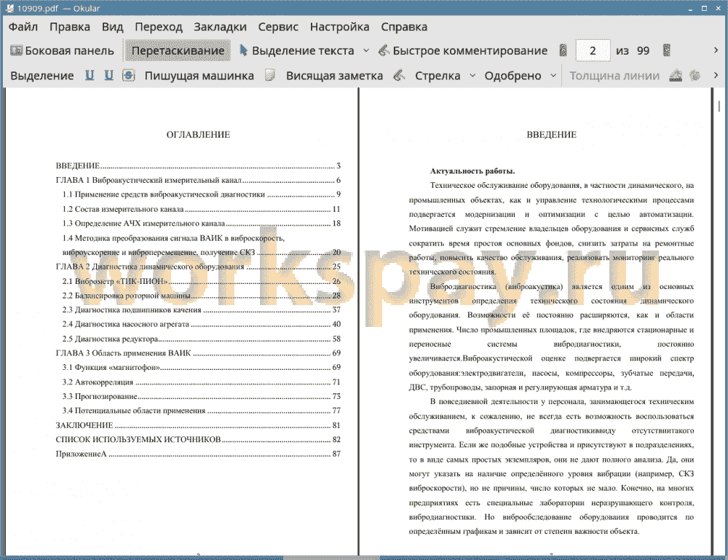Click the page number input field
The width and height of the screenshot is (728, 560).
pyautogui.click(x=593, y=51)
